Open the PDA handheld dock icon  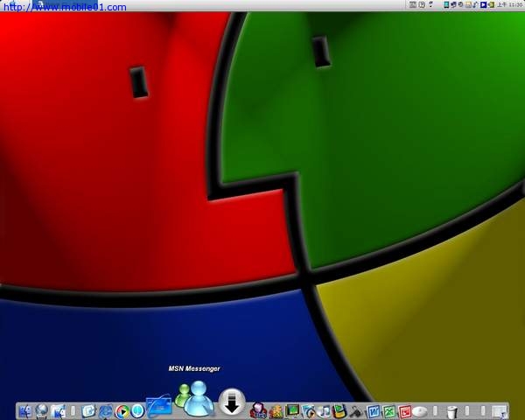(339, 411)
